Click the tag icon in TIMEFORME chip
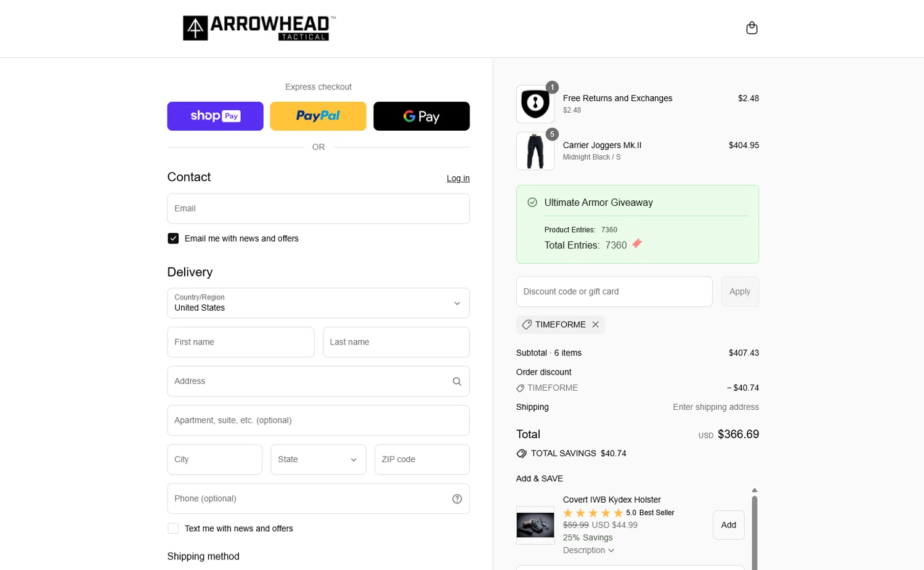The height and width of the screenshot is (570, 924). (527, 325)
